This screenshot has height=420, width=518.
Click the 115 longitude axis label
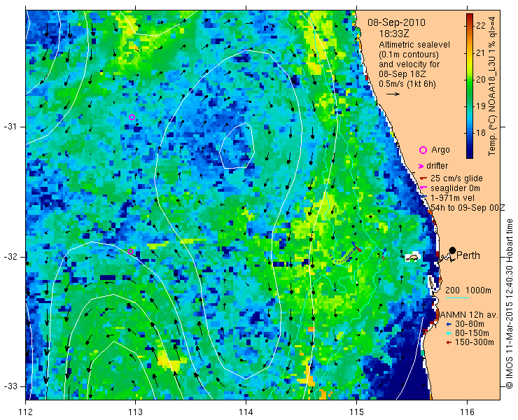356,412
